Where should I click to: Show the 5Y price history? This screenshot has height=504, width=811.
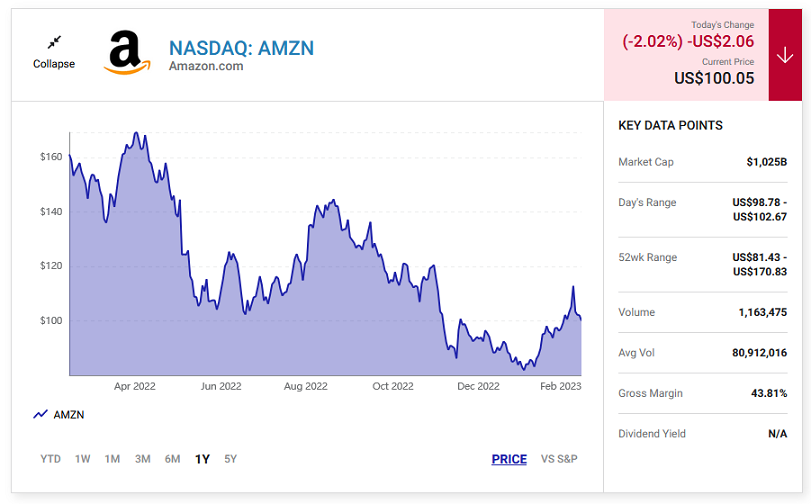click(231, 459)
